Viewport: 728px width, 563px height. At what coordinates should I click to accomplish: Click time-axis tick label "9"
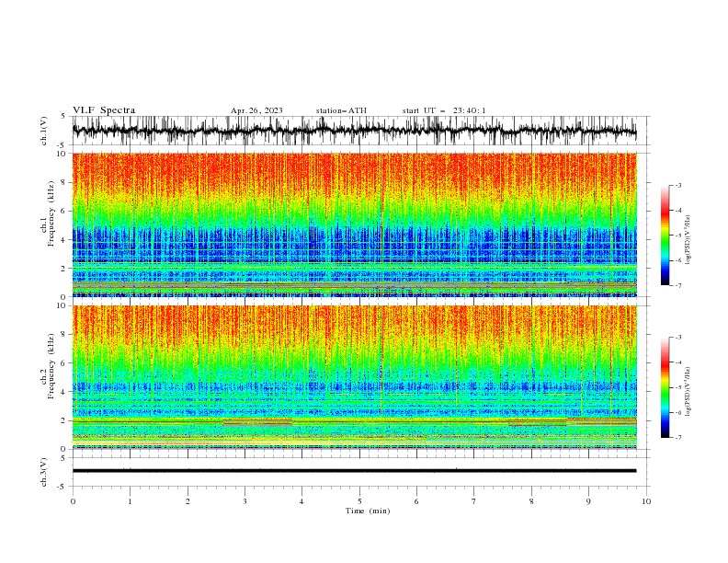(588, 501)
